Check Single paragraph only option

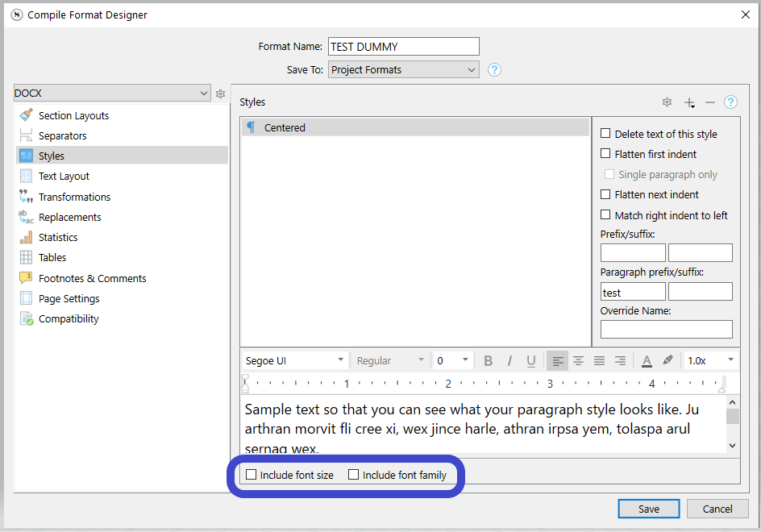(609, 174)
